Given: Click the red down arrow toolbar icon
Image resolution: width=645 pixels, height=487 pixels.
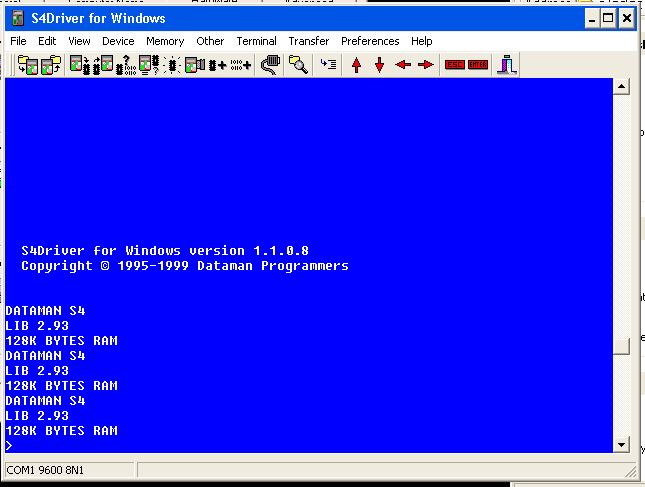Looking at the screenshot, I should point(379,65).
